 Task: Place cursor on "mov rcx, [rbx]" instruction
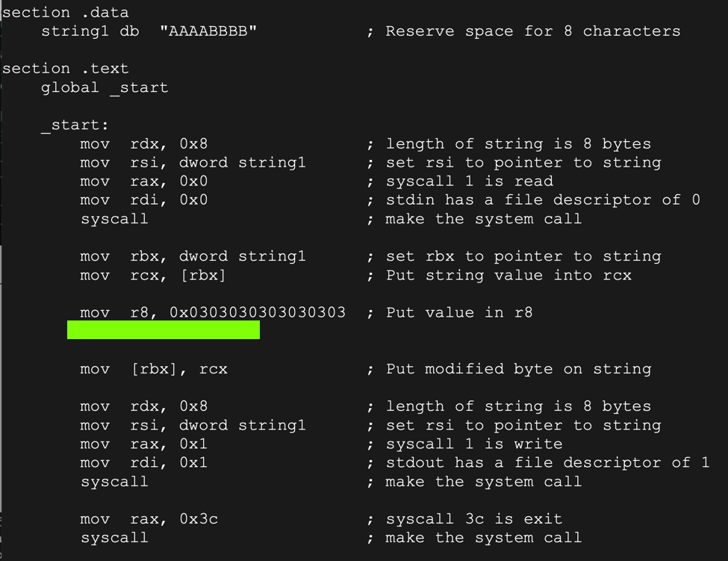click(152, 275)
